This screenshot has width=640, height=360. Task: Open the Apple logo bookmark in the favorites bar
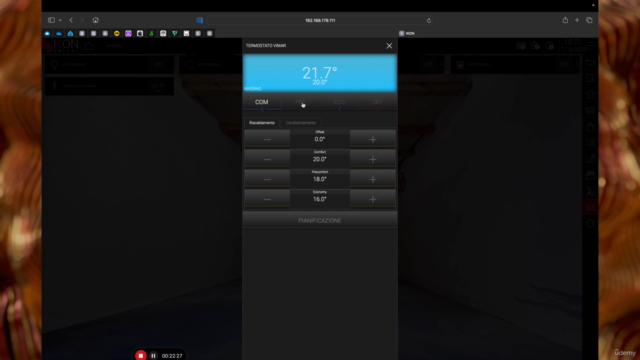tap(140, 33)
